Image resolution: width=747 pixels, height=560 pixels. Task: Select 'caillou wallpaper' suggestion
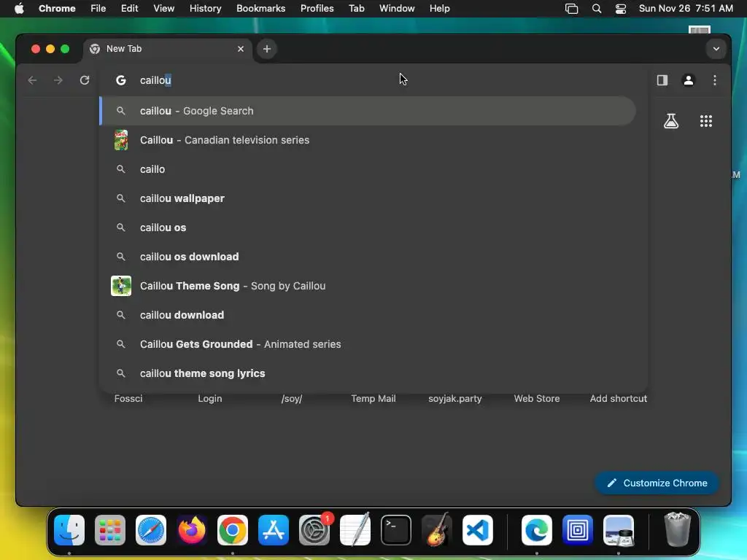coord(368,198)
